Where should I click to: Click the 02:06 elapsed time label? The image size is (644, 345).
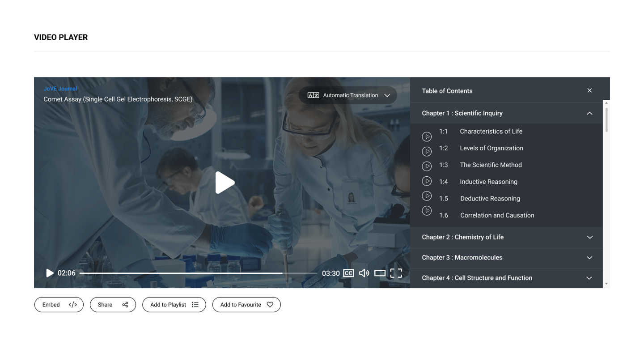coord(67,273)
